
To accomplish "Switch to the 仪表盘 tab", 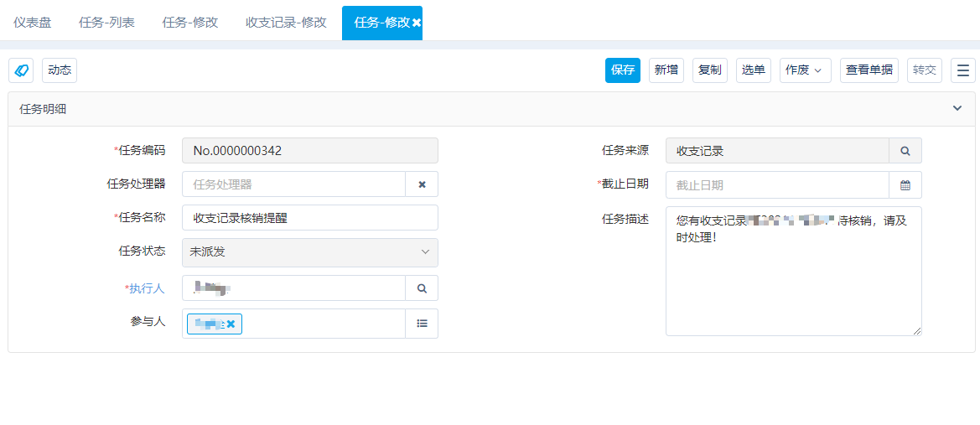I will click(33, 23).
